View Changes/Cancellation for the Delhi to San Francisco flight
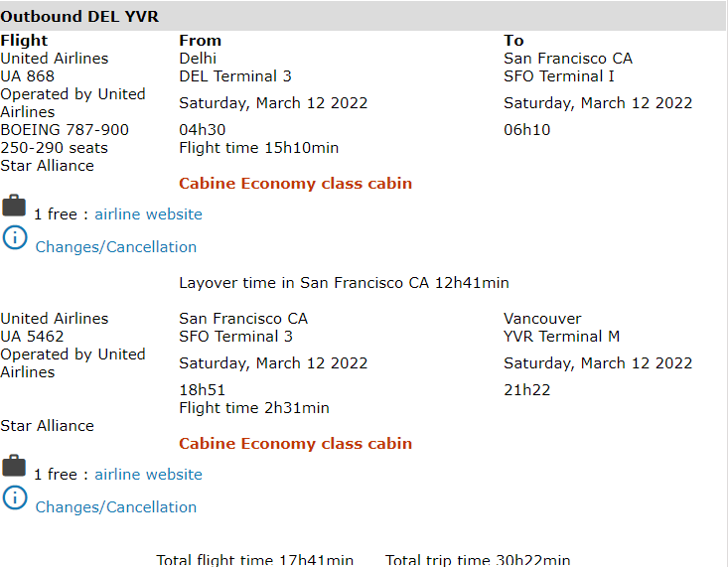Image resolution: width=728 pixels, height=567 pixels. click(x=116, y=247)
